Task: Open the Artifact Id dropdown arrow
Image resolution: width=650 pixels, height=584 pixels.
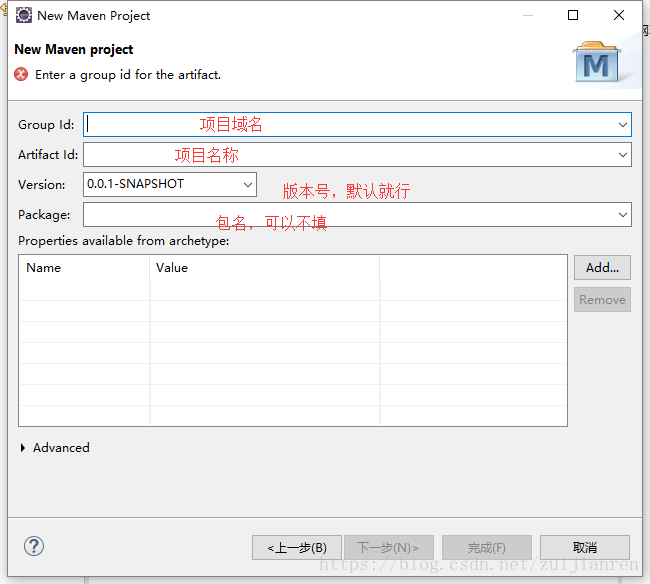Action: point(622,155)
